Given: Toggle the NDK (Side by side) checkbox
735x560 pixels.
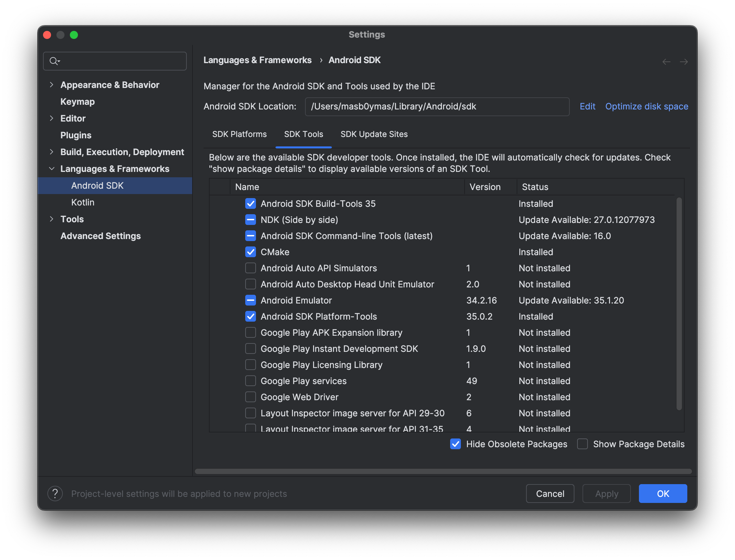Looking at the screenshot, I should tap(251, 220).
